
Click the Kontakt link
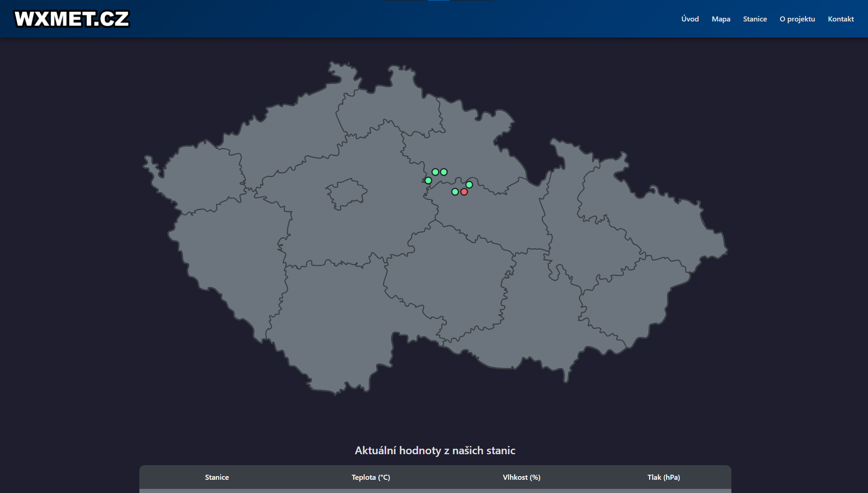[x=841, y=19]
